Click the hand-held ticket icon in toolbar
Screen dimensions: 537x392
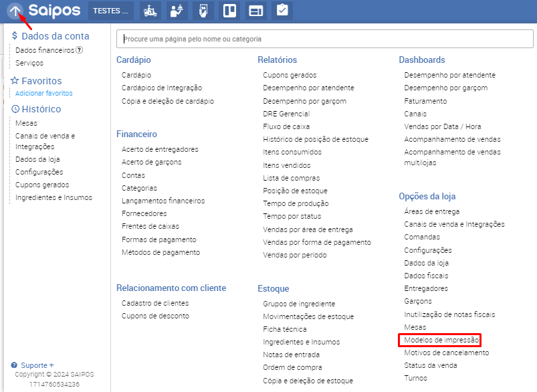point(203,11)
